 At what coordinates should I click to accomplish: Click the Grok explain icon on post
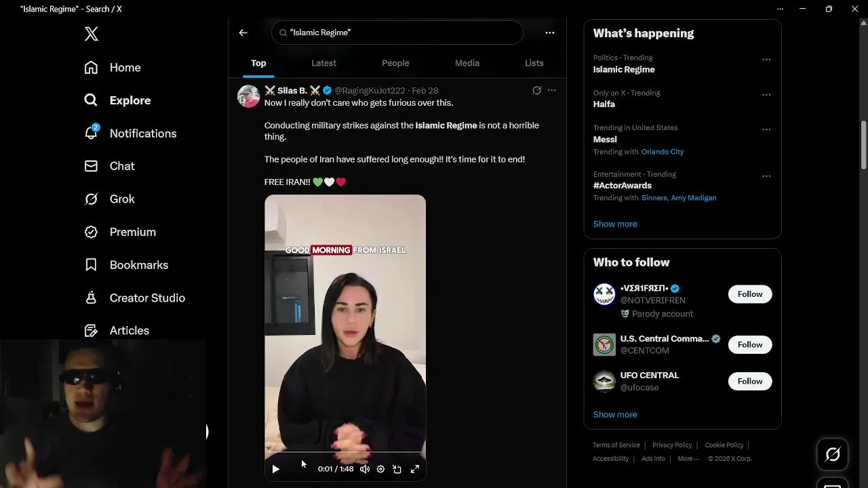pyautogui.click(x=536, y=90)
